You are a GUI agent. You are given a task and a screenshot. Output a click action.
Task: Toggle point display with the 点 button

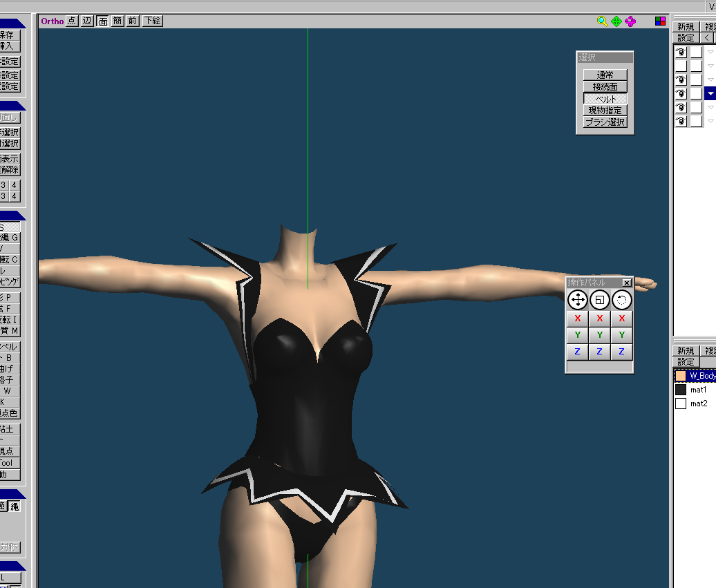[x=72, y=21]
